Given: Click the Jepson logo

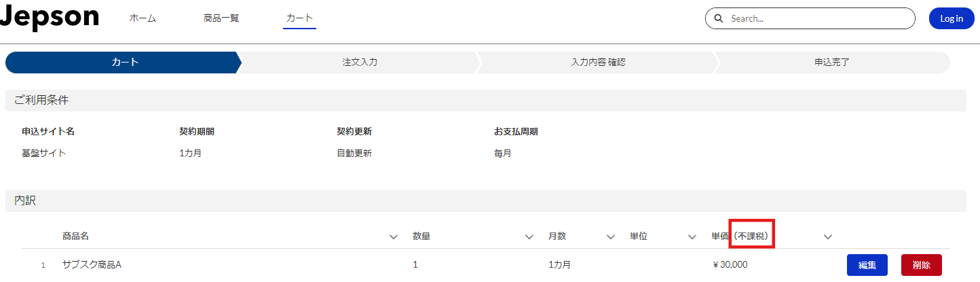Looking at the screenshot, I should click(x=49, y=17).
